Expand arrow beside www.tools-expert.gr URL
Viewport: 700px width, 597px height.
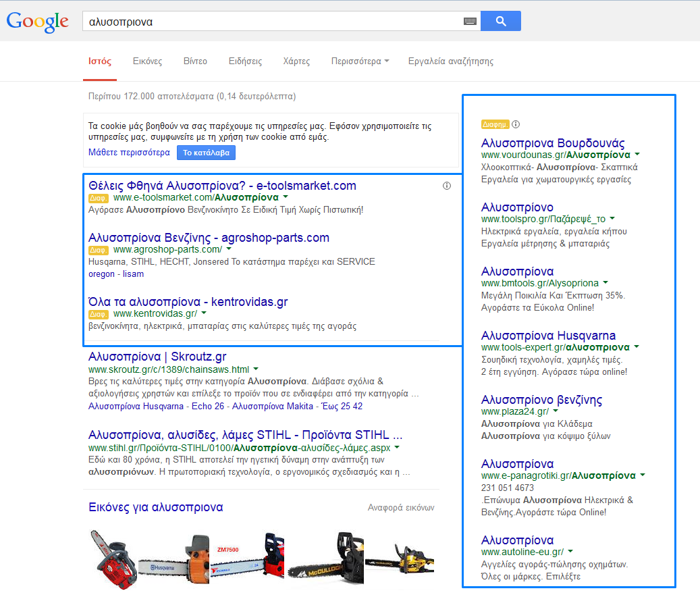637,346
